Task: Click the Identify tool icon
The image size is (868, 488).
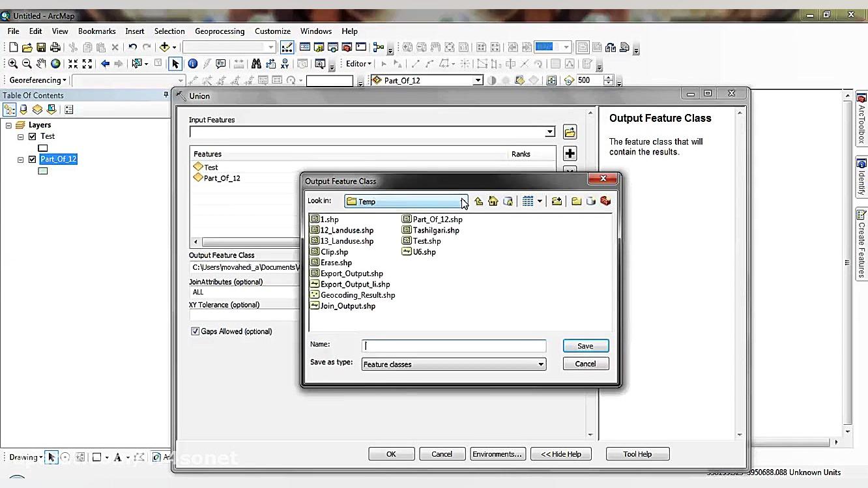Action: (193, 64)
